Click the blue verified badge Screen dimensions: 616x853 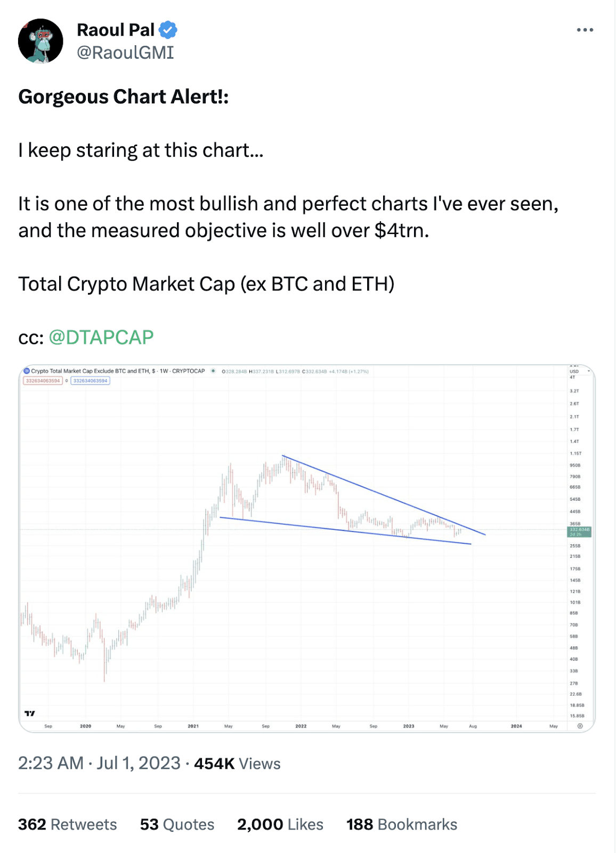click(x=168, y=30)
